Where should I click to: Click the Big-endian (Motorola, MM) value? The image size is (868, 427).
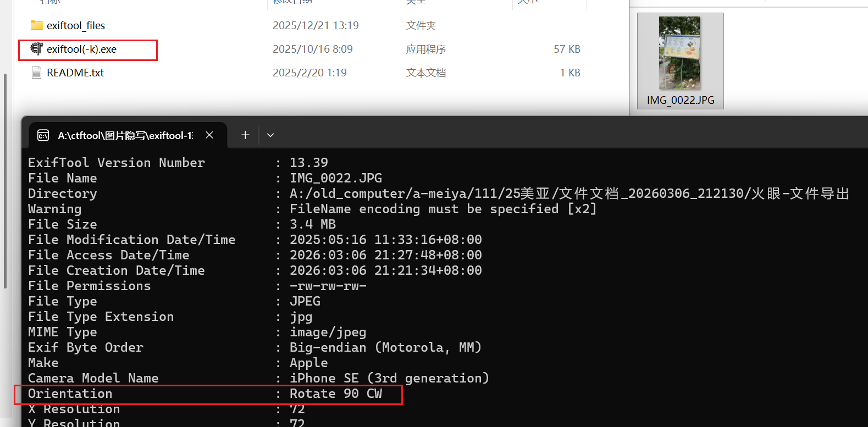point(386,347)
